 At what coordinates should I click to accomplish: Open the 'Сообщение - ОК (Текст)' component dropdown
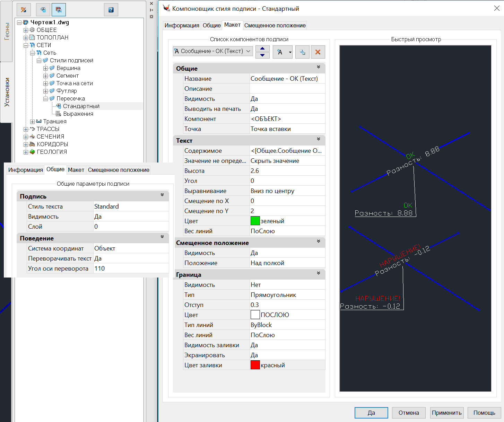(212, 51)
